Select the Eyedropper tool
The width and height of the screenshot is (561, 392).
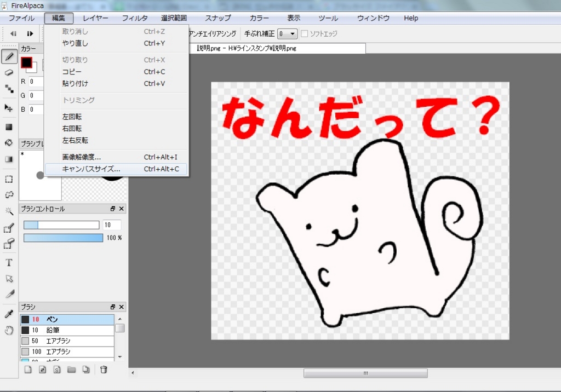9,314
